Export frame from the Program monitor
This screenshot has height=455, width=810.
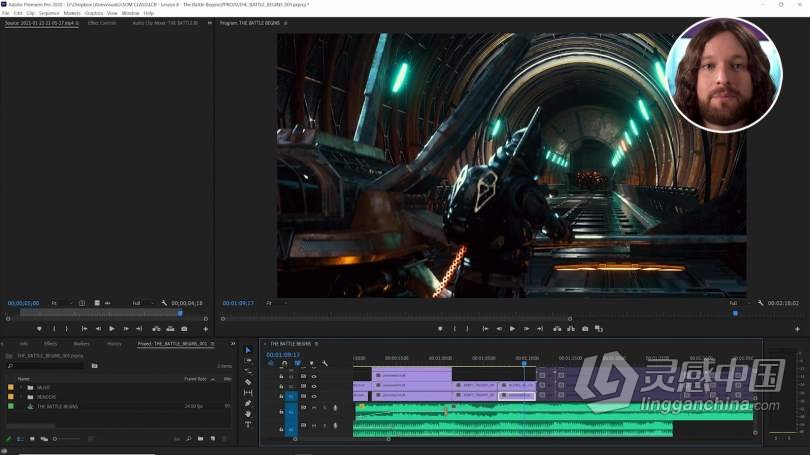(x=585, y=328)
